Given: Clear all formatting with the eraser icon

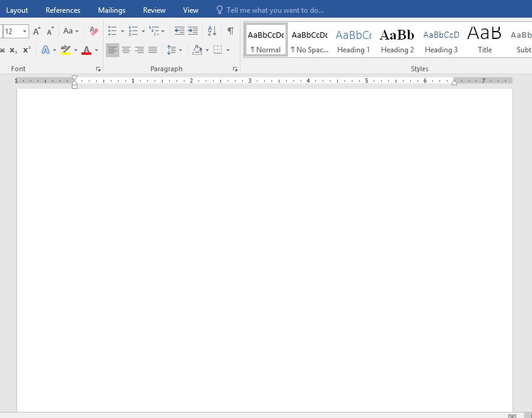Looking at the screenshot, I should (x=94, y=31).
